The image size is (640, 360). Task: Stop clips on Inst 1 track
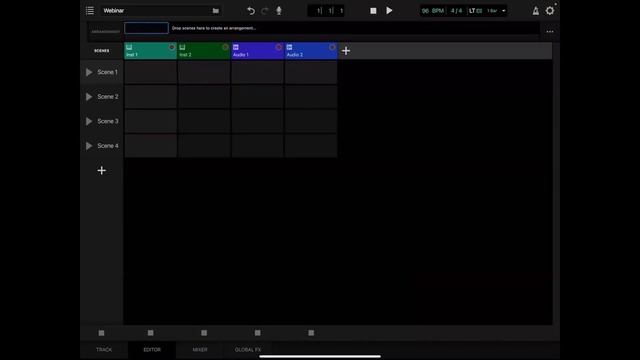coord(151,333)
